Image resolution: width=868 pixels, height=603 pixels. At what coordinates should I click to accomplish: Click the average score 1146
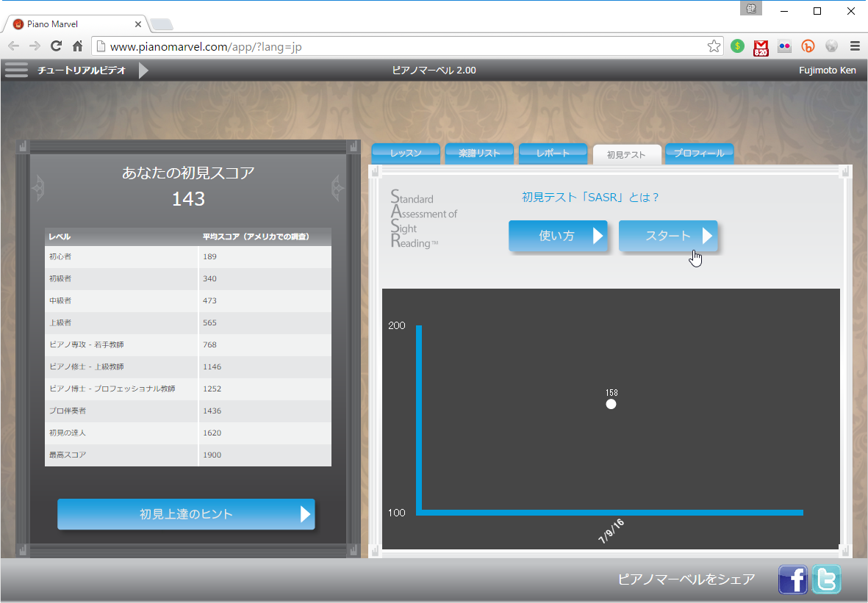[212, 367]
